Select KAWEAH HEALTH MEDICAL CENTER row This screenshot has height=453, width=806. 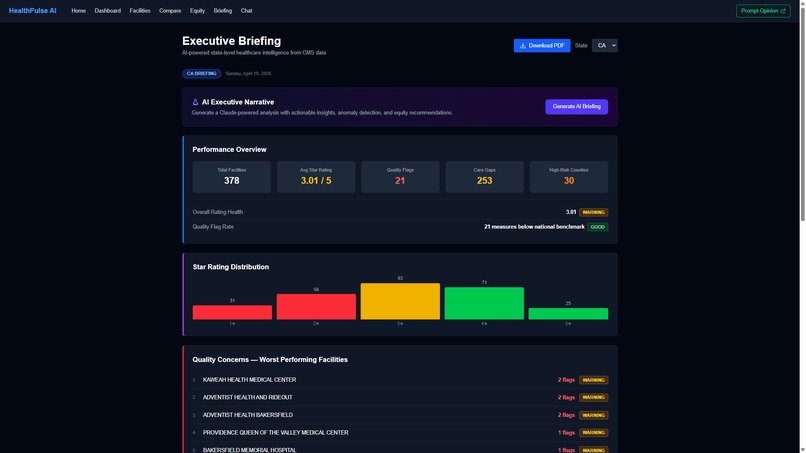click(x=400, y=380)
